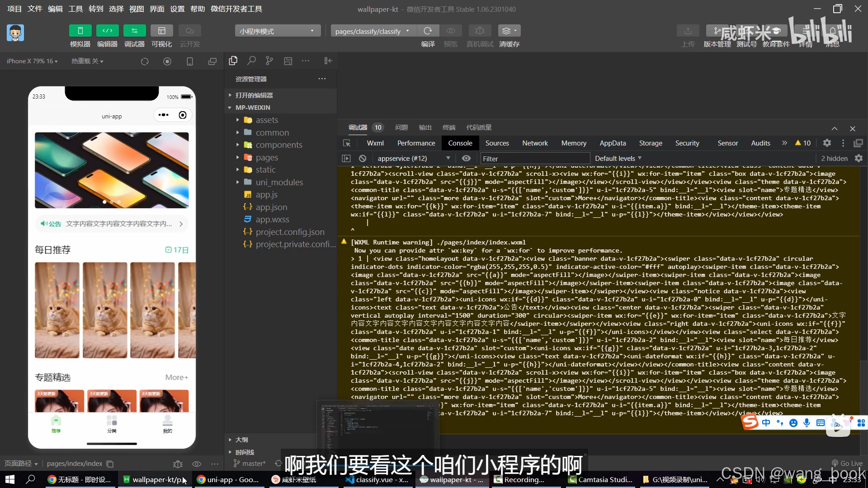868x488 pixels.
Task: Toggle the eye icon in debugger toolbar
Action: [x=466, y=158]
